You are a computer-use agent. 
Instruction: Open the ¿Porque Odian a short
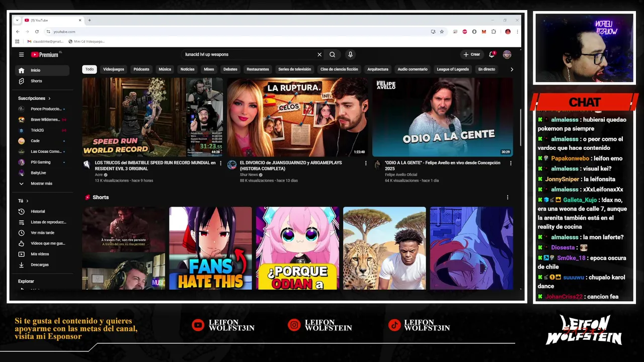click(297, 248)
